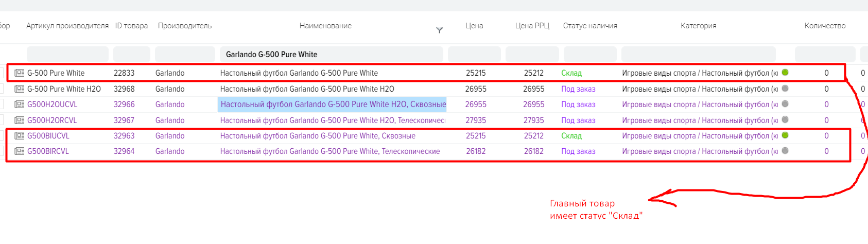Image resolution: width=868 pixels, height=244 pixels.
Task: Sort by ID товара column header
Action: (131, 26)
